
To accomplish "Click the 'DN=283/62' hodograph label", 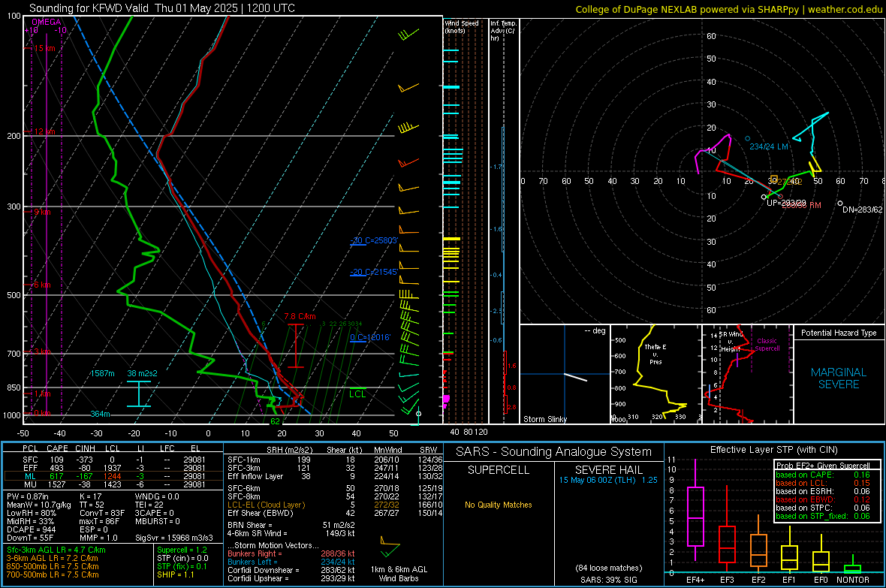I will [x=862, y=210].
